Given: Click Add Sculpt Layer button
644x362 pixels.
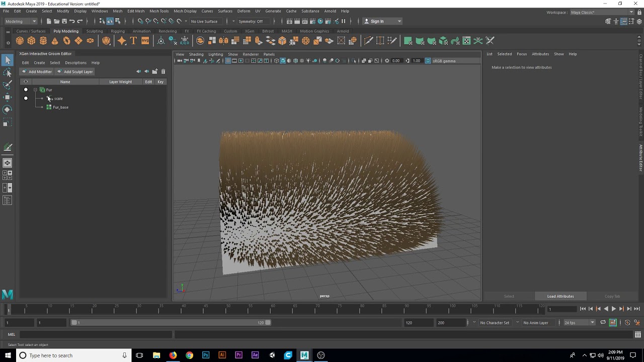Looking at the screenshot, I should (74, 71).
